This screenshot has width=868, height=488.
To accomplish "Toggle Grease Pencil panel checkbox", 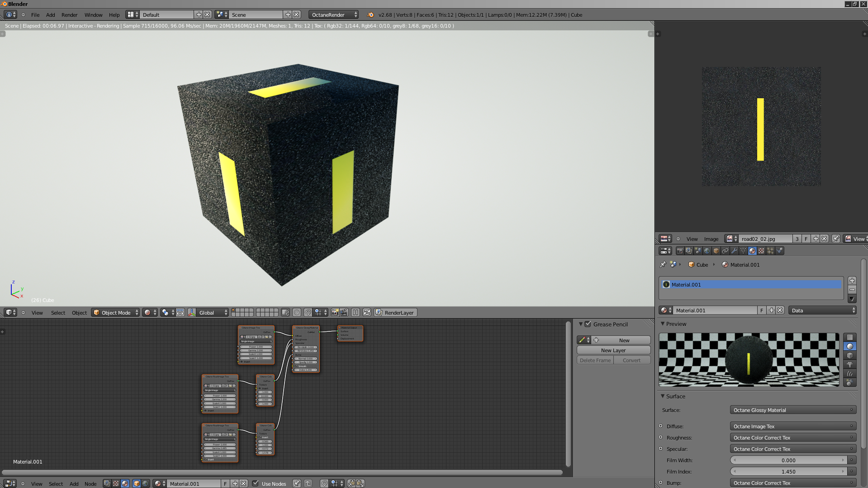I will point(588,324).
